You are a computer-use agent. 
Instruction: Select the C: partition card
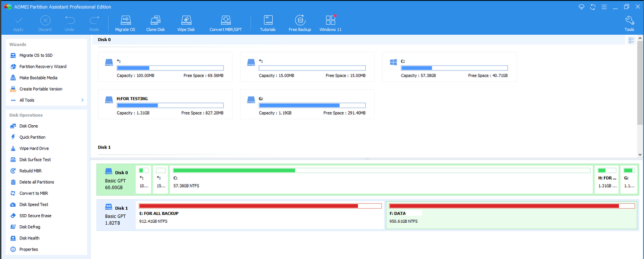coord(449,66)
